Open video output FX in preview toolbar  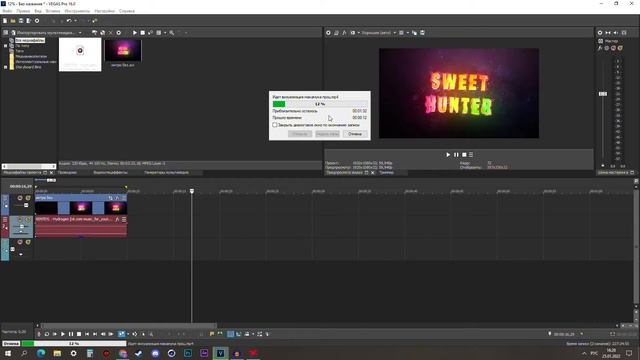(344, 33)
